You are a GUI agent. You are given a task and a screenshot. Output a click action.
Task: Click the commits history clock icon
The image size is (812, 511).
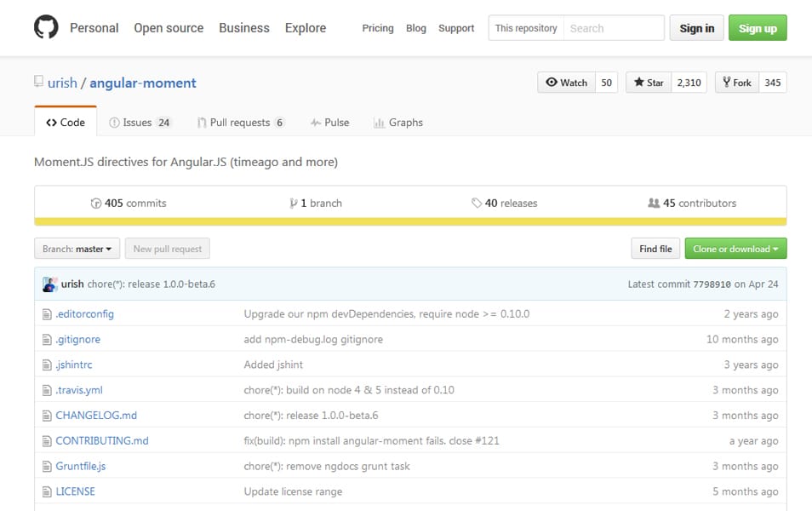(96, 204)
